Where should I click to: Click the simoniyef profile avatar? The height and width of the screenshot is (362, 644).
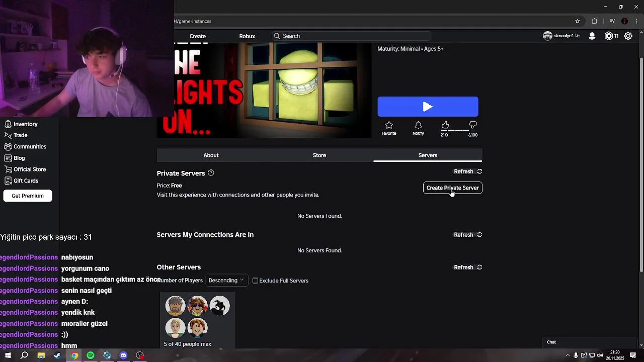point(548,36)
